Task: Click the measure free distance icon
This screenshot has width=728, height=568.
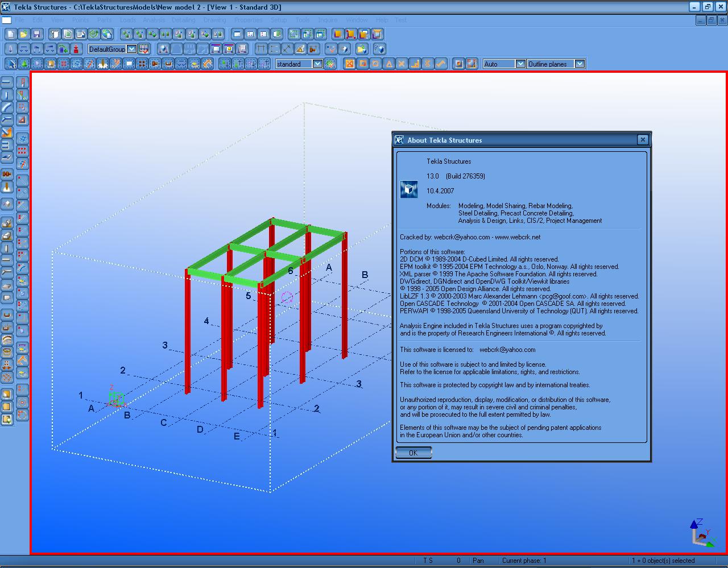Action: [x=287, y=49]
